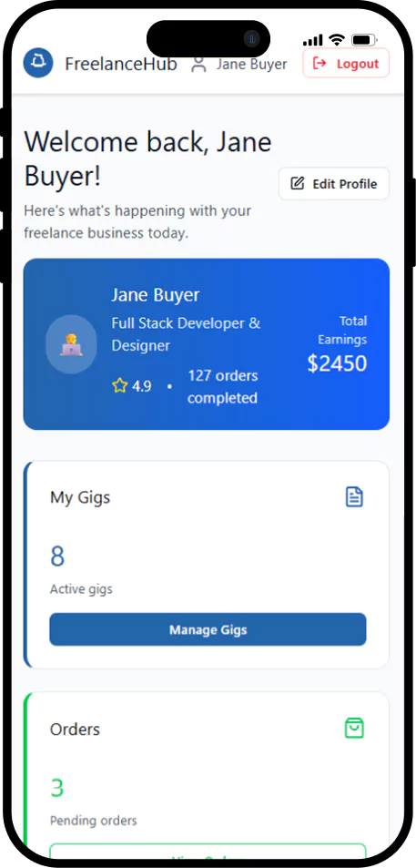Click the 'Active gigs' label
The width and height of the screenshot is (416, 868).
(81, 589)
